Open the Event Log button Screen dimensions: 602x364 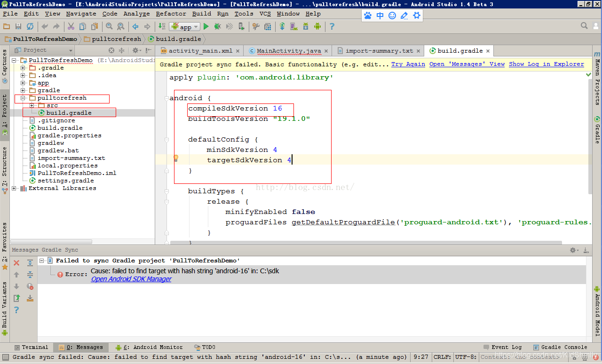click(x=503, y=347)
